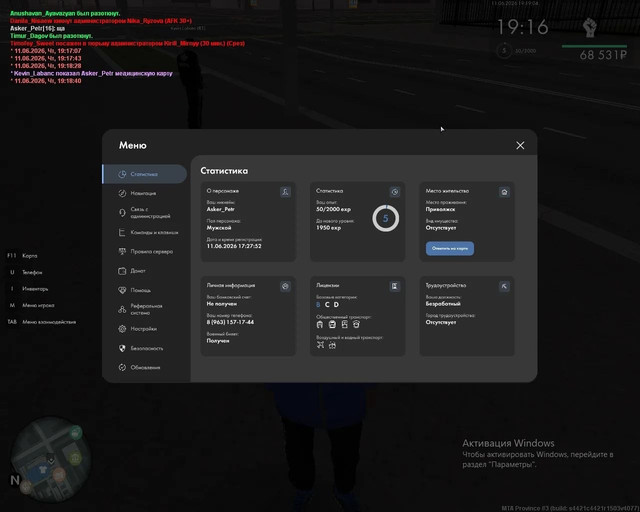Screen dimensions: 640x512
Task: Click chat line Timur_Dagov был разогнут
Action: tap(51, 36)
